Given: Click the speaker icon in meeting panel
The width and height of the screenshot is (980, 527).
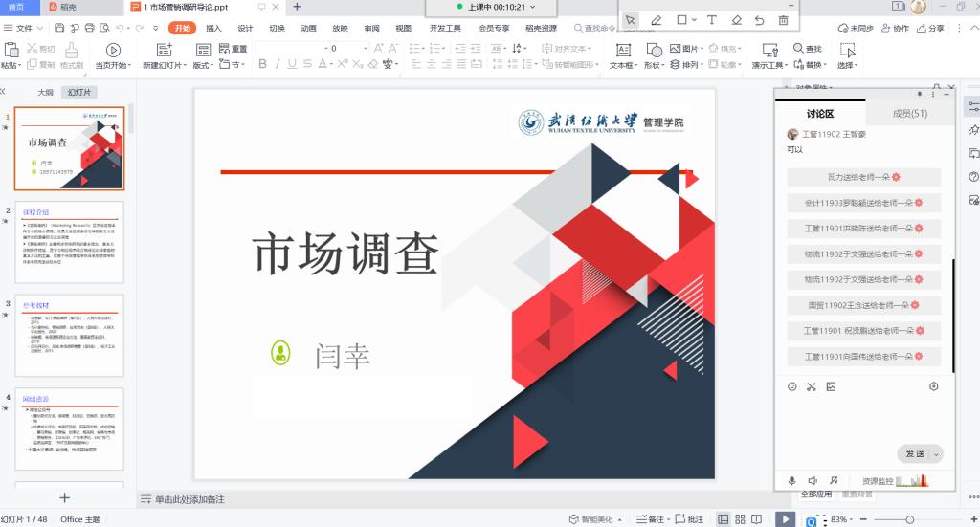Looking at the screenshot, I should pyautogui.click(x=813, y=480).
